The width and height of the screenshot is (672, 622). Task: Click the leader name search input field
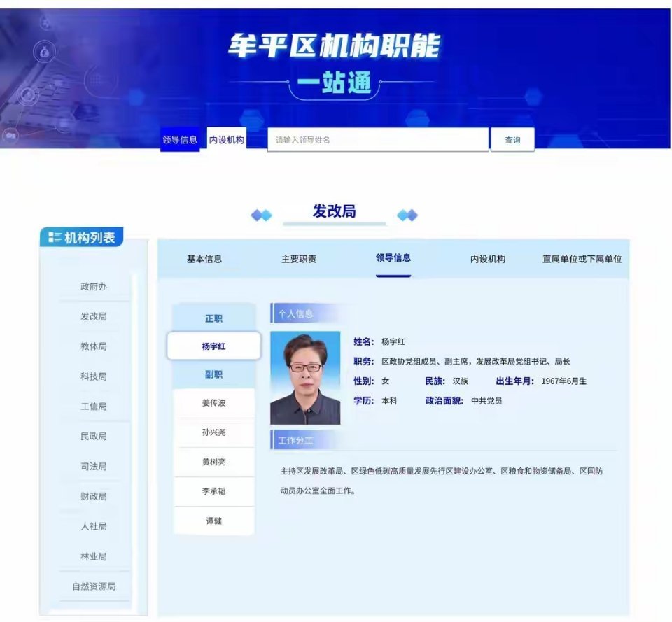coord(378,139)
